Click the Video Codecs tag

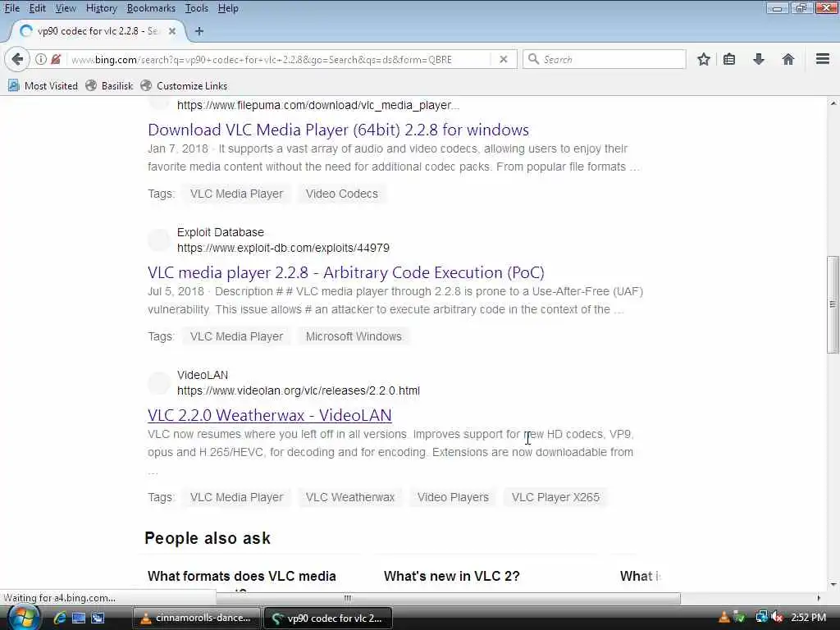(x=342, y=194)
